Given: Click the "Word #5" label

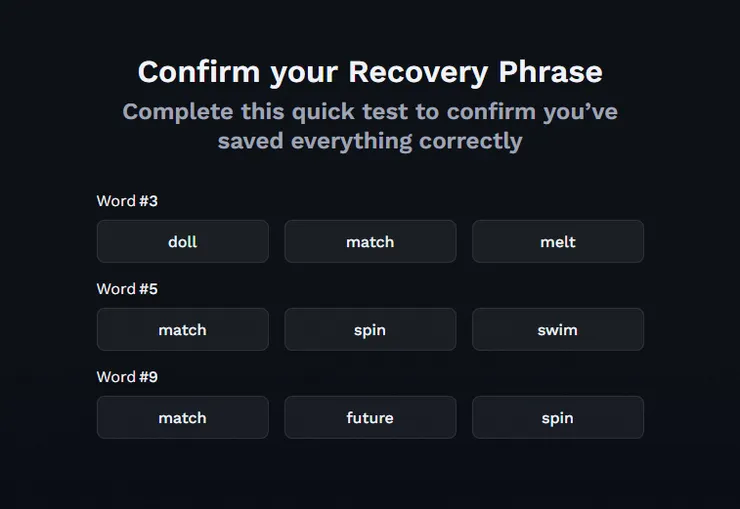Looking at the screenshot, I should 127,289.
